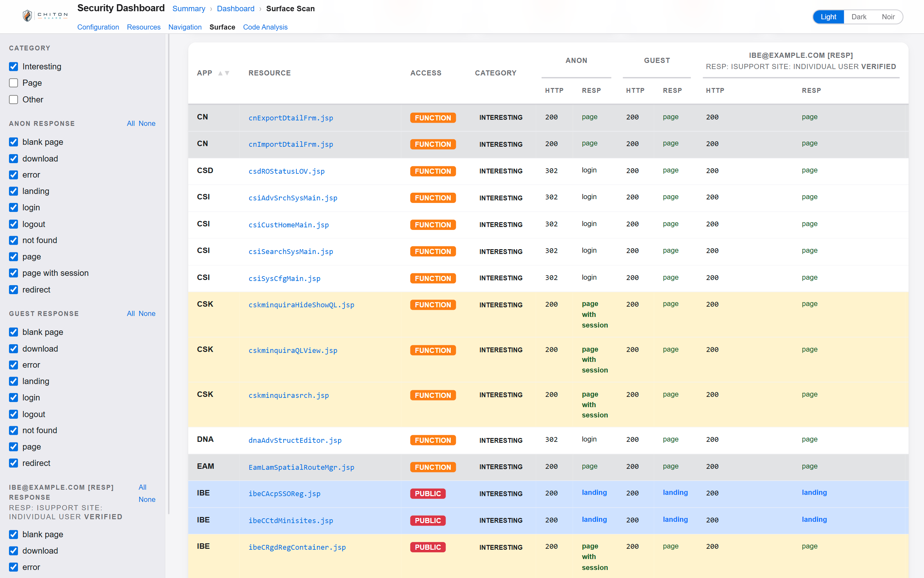This screenshot has height=578, width=924.
Task: Click the RESOURCE column header
Action: [x=269, y=73]
